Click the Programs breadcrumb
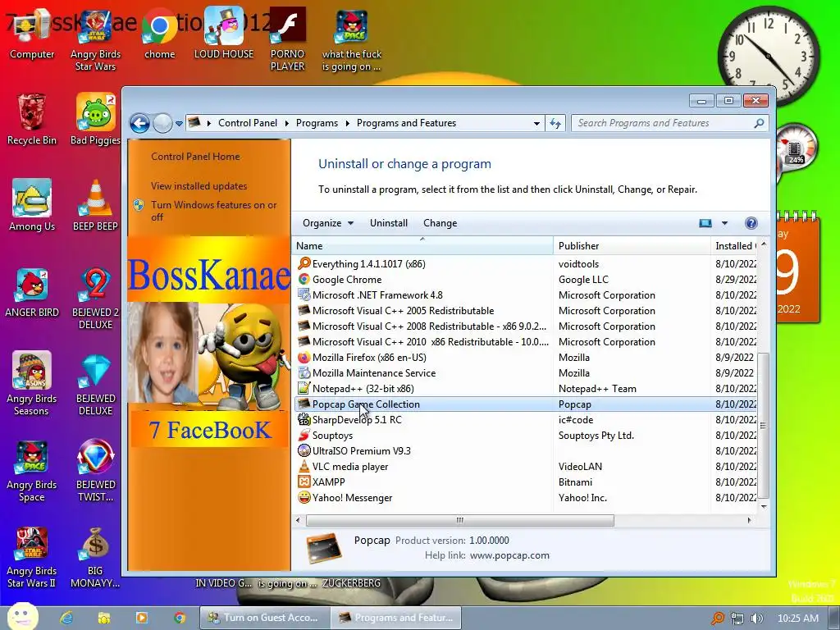Screen dimensions: 840x630 pos(317,123)
